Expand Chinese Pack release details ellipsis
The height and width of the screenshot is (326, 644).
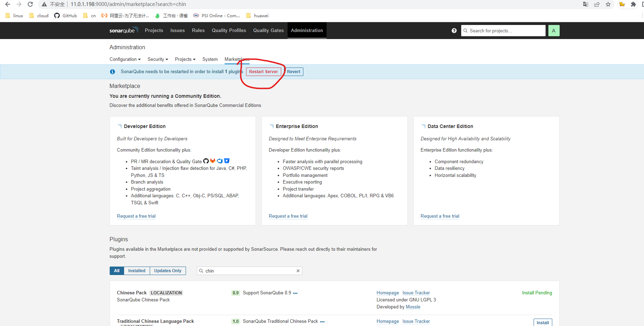coord(295,293)
